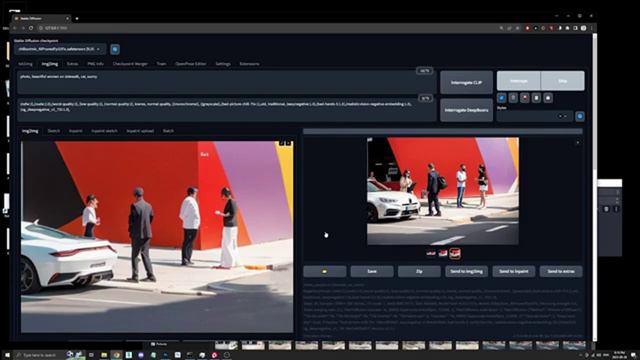Click into the positive prompt text box
The height and width of the screenshot is (360, 640).
227,82
